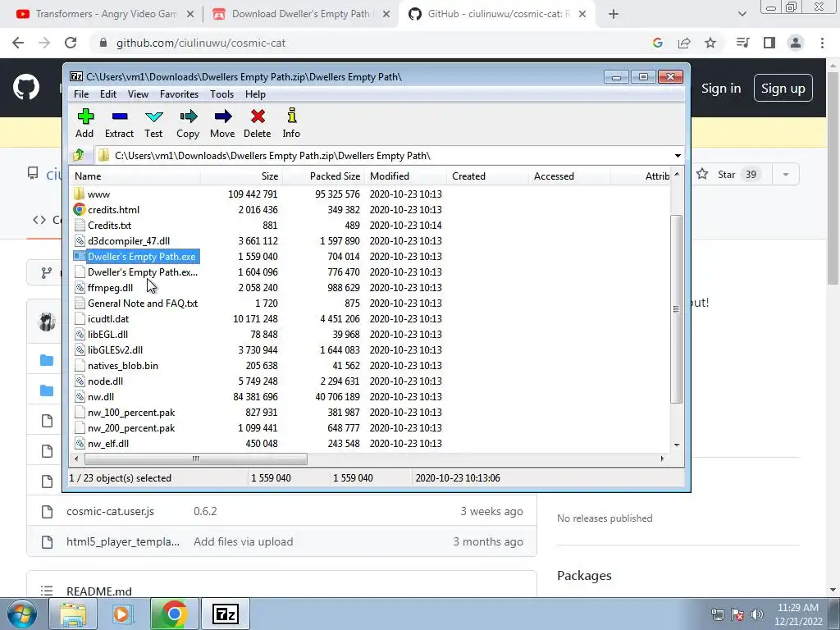
Task: Reload the GitHub page
Action: [x=71, y=43]
